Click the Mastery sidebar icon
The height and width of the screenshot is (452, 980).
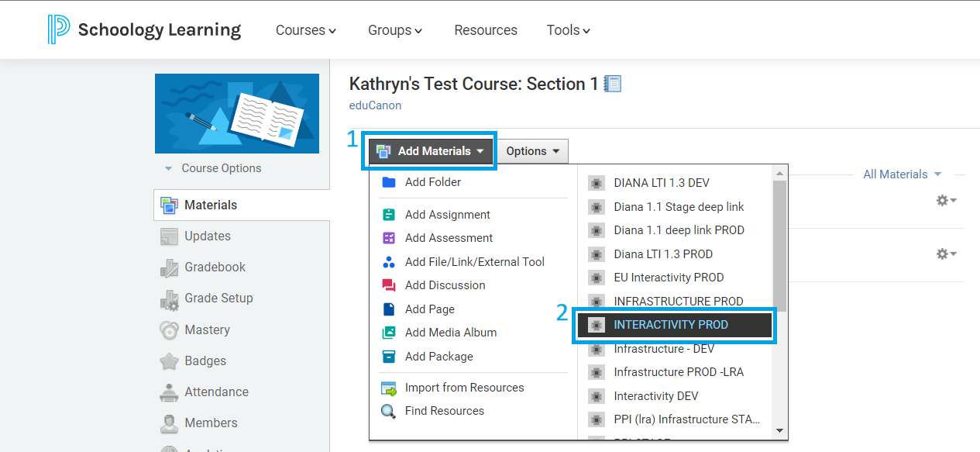point(169,330)
